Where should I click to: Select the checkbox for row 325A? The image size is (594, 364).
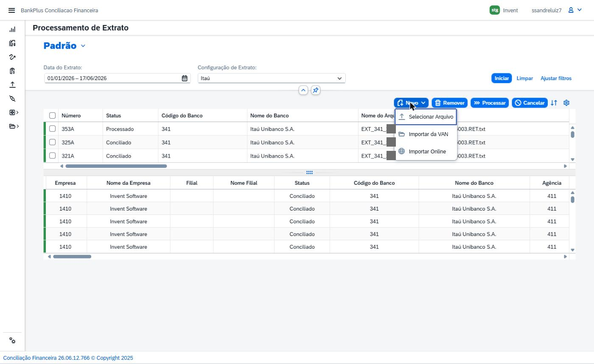pos(52,142)
